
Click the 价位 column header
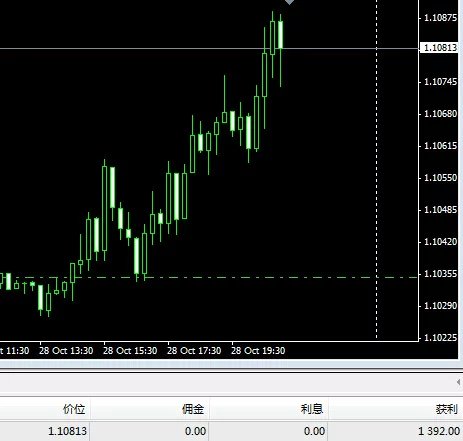click(x=74, y=409)
